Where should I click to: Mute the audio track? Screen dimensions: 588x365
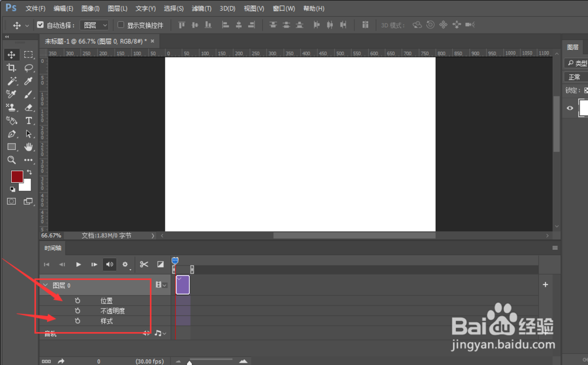tap(146, 333)
